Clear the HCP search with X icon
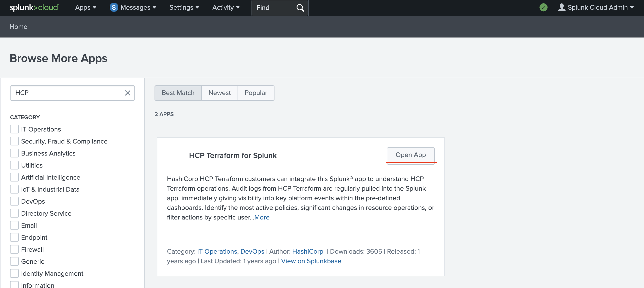 point(127,93)
